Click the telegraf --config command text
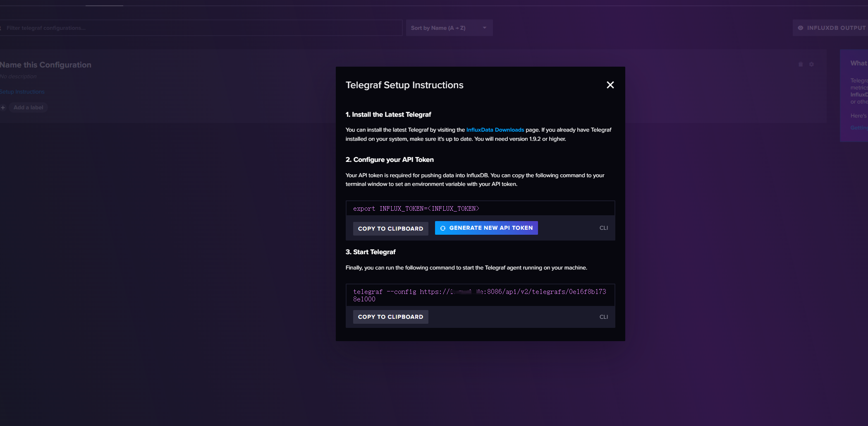868x426 pixels. tap(479, 295)
